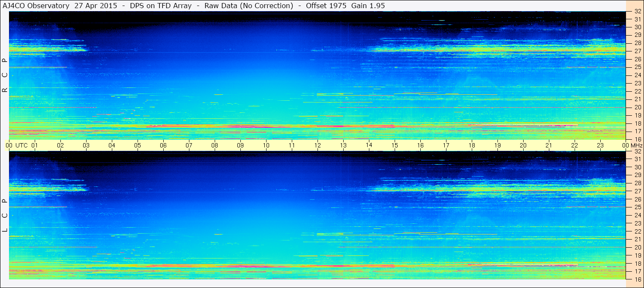This screenshot has width=644, height=288.
Task: Click the 30 MHz tick of RCP panel
Action: click(637, 27)
